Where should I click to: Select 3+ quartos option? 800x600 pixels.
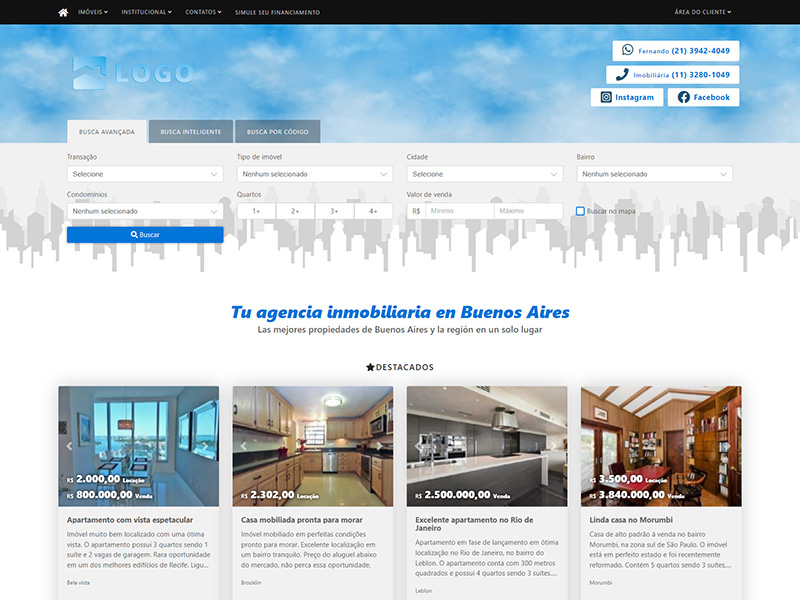tap(334, 211)
